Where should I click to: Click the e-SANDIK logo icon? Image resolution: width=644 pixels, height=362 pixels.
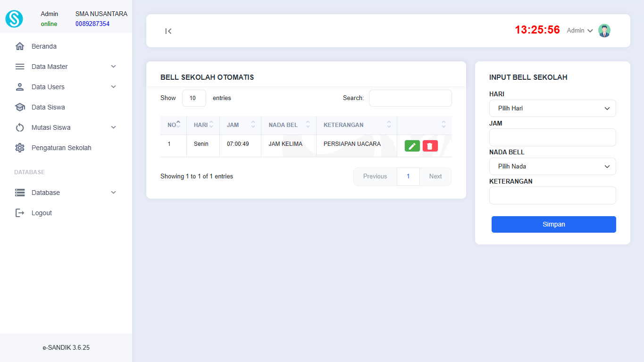pyautogui.click(x=14, y=19)
